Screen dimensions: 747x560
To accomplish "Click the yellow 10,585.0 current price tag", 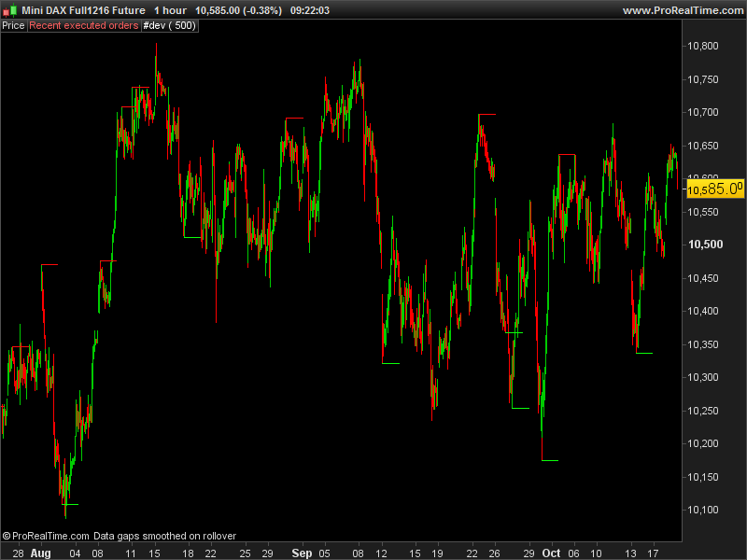I will [714, 189].
